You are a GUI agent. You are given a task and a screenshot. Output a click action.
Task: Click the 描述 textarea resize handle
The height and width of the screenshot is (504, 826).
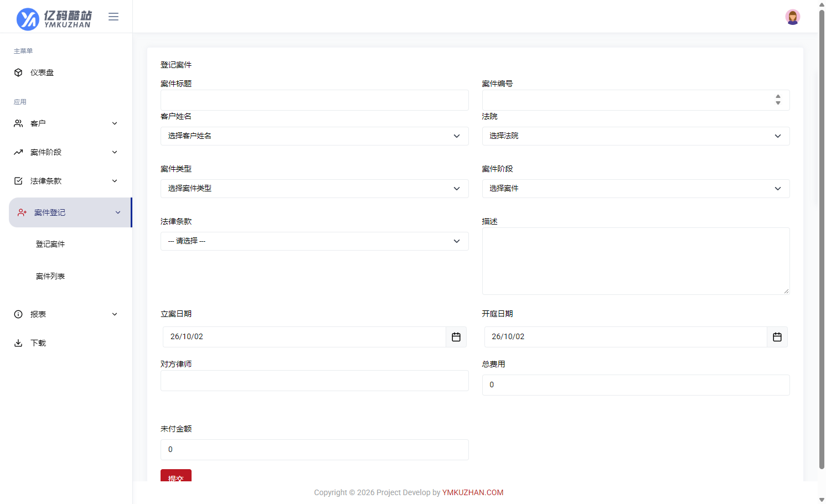click(786, 291)
